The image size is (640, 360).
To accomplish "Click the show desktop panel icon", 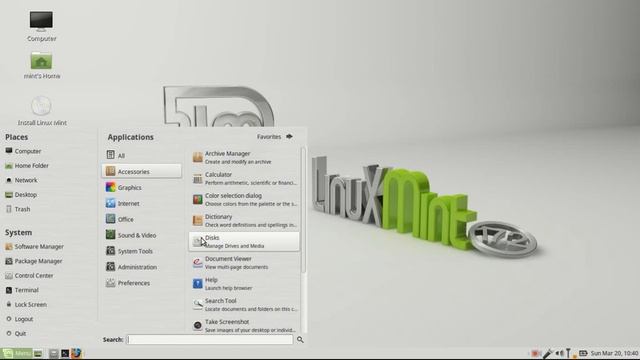I will click(x=38, y=353).
